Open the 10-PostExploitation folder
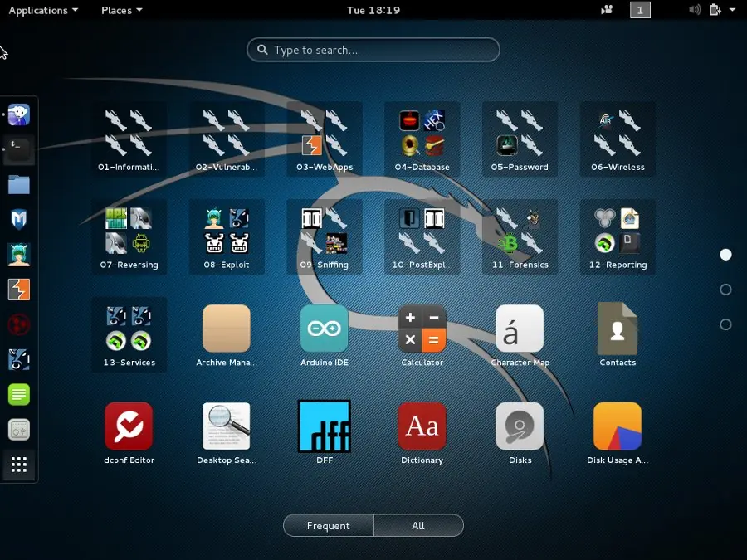Image resolution: width=747 pixels, height=560 pixels. [x=422, y=236]
